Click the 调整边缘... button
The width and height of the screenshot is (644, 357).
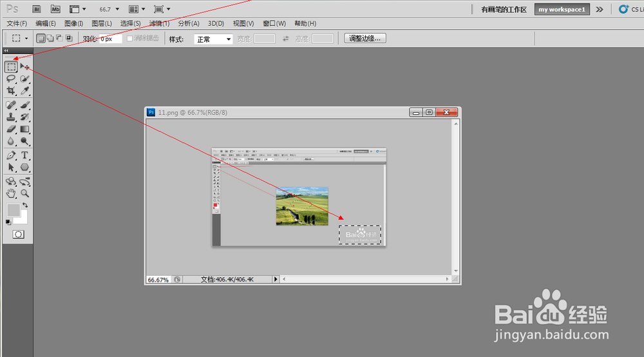coord(365,38)
